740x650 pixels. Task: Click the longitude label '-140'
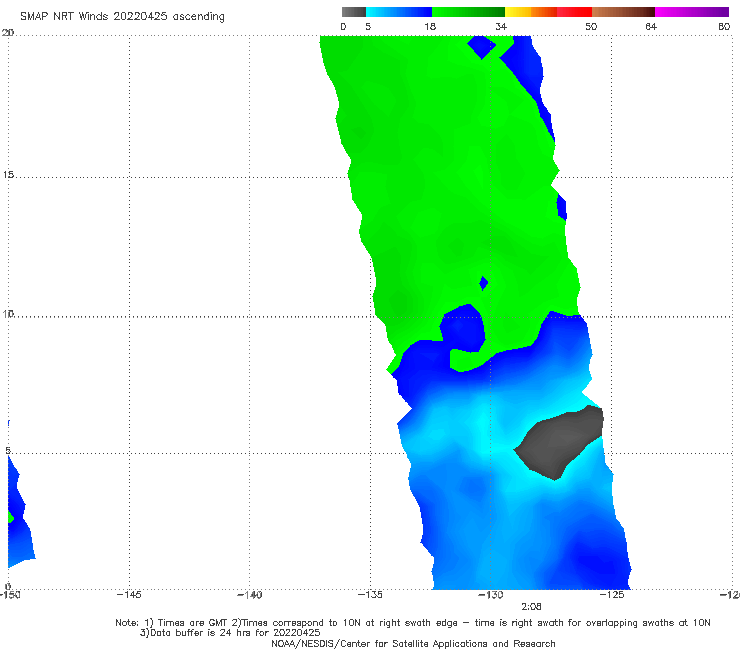click(x=250, y=595)
